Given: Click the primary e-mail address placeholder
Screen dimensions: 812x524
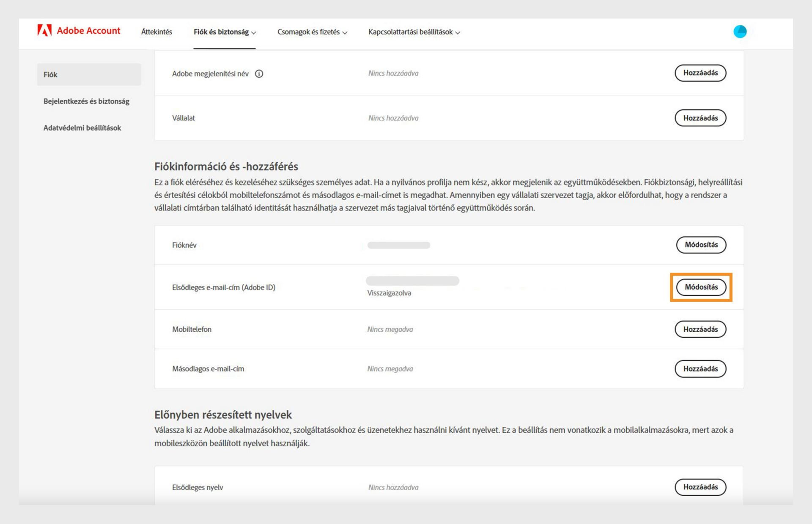Looking at the screenshot, I should [x=412, y=281].
